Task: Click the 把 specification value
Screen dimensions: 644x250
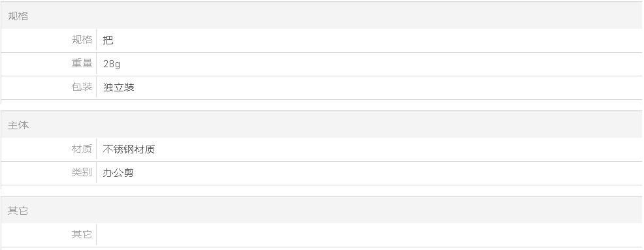Action: (108, 40)
